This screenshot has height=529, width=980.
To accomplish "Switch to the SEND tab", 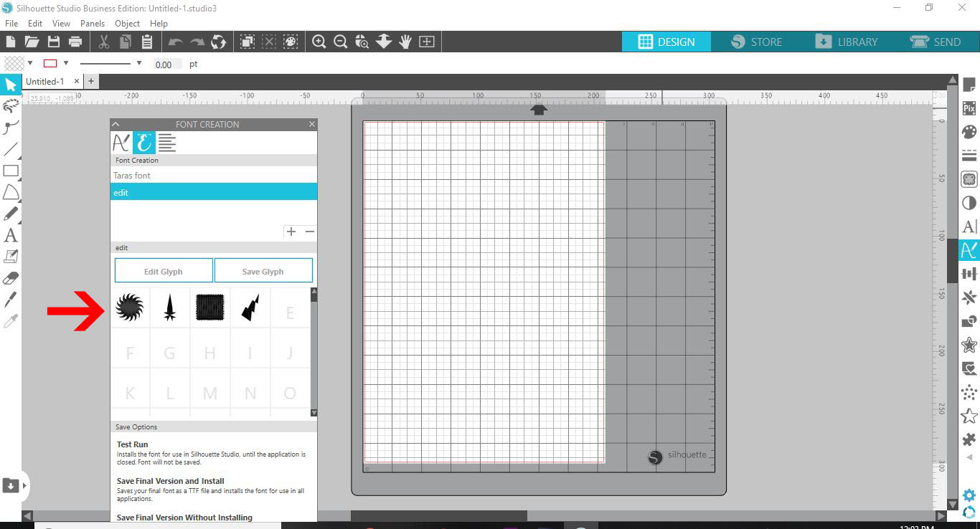I will click(935, 42).
